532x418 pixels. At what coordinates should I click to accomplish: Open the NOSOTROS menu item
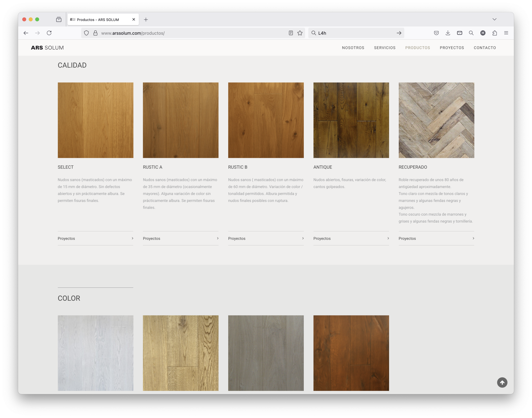click(x=353, y=48)
